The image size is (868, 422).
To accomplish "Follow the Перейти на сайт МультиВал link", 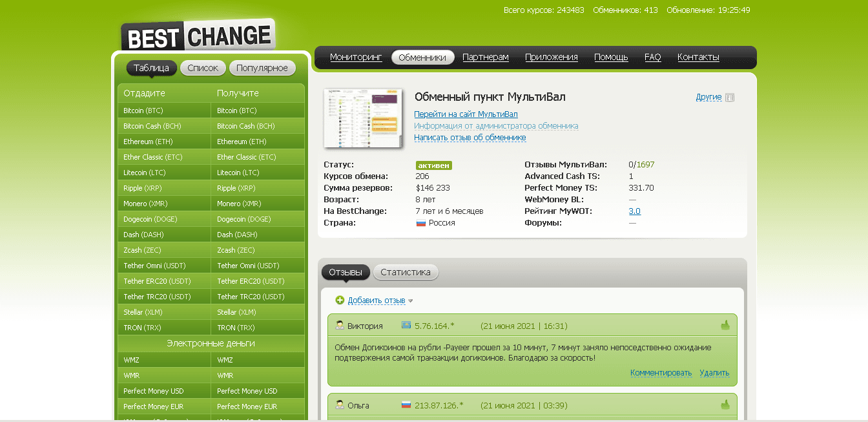I will point(466,114).
